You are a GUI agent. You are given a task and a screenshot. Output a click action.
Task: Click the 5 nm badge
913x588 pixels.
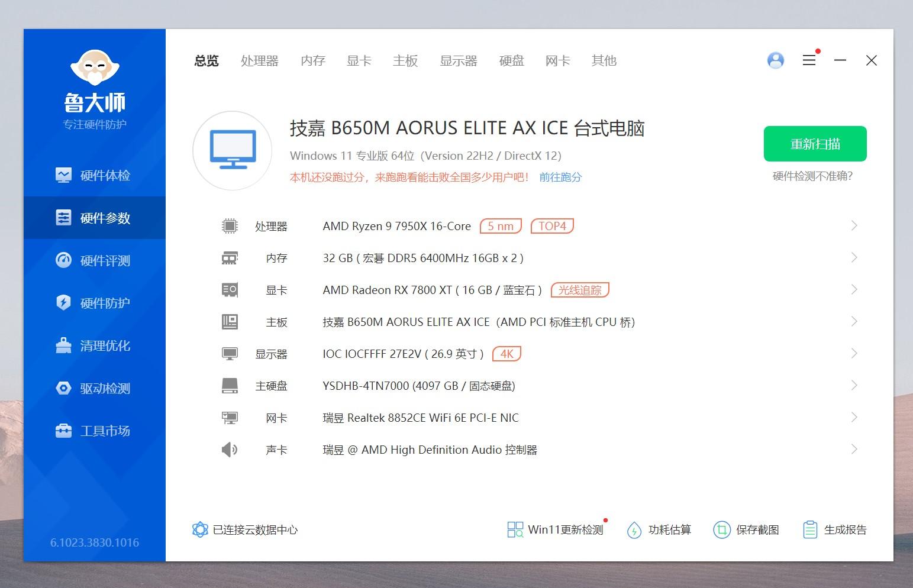pyautogui.click(x=501, y=226)
